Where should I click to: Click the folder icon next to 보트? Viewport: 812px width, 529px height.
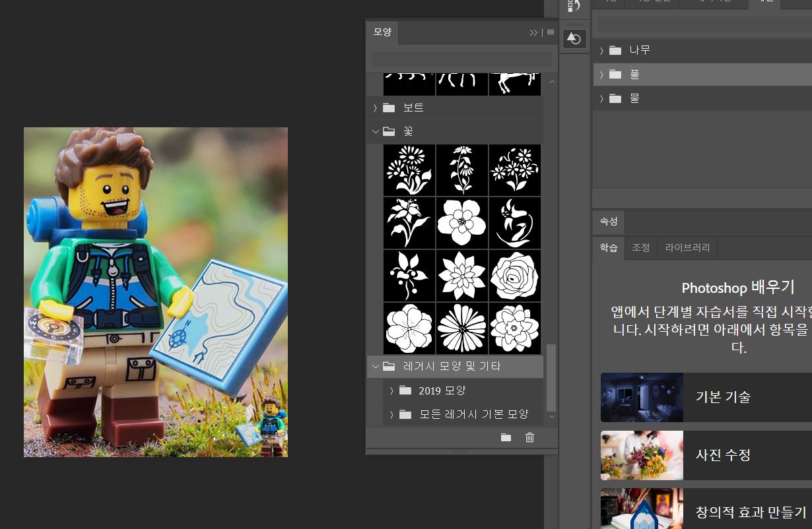pyautogui.click(x=389, y=108)
